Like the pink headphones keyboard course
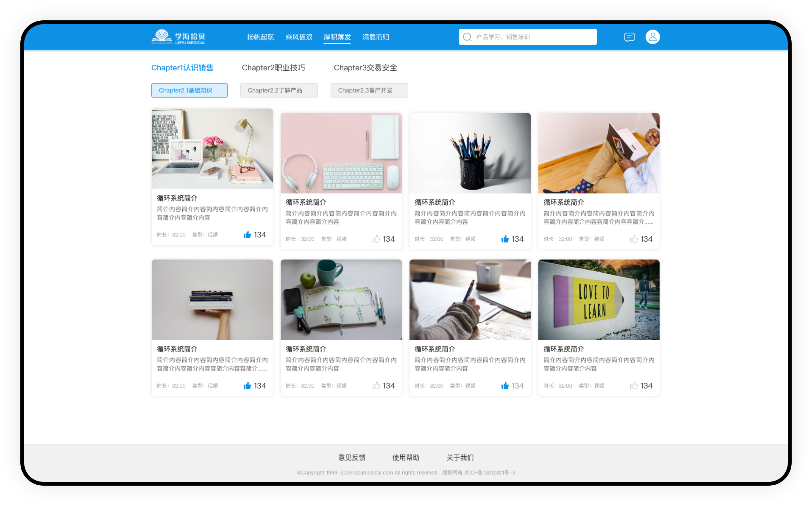Image resolution: width=812 pixels, height=506 pixels. coord(376,239)
